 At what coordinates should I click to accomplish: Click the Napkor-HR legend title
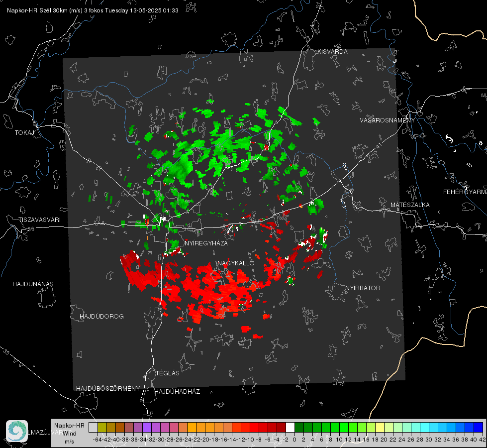click(x=69, y=426)
